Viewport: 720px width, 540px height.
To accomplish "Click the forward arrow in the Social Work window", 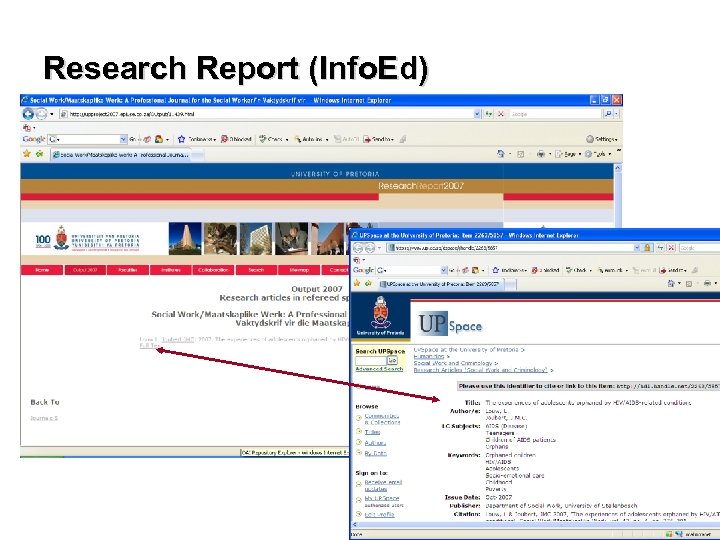I will click(x=41, y=114).
